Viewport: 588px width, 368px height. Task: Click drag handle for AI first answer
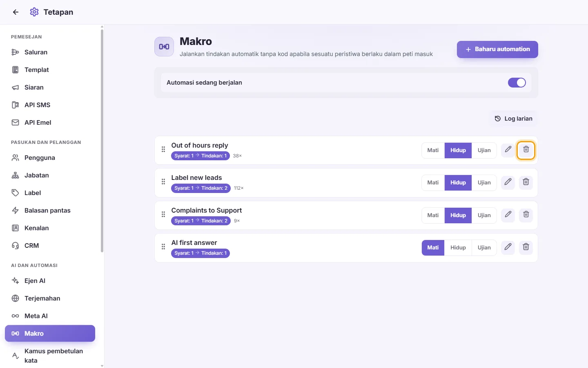click(163, 247)
